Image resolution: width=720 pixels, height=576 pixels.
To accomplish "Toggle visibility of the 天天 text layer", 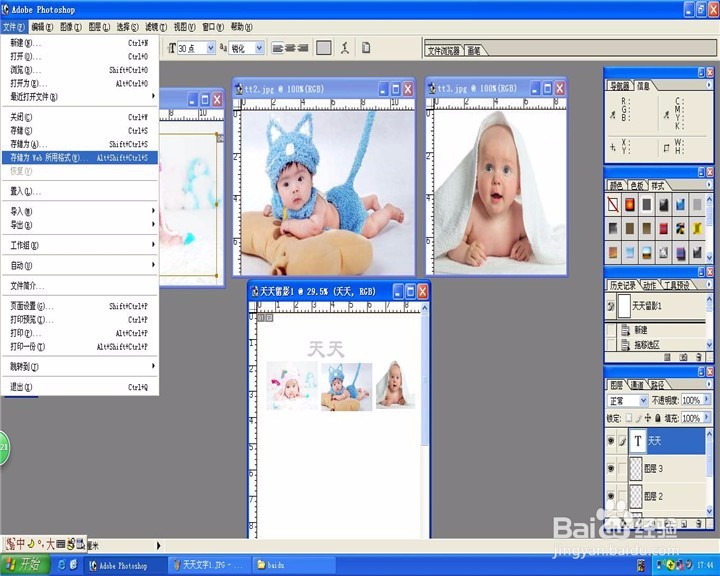I will click(611, 441).
